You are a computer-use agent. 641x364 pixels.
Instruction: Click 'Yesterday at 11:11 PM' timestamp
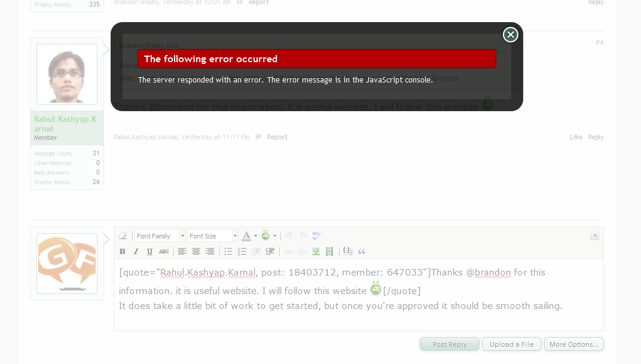click(x=215, y=137)
